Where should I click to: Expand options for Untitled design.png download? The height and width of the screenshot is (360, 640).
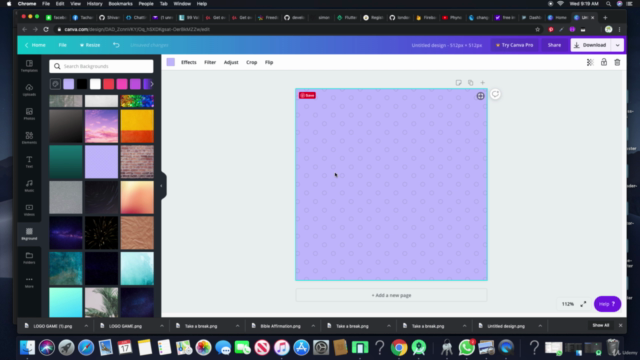(540, 326)
